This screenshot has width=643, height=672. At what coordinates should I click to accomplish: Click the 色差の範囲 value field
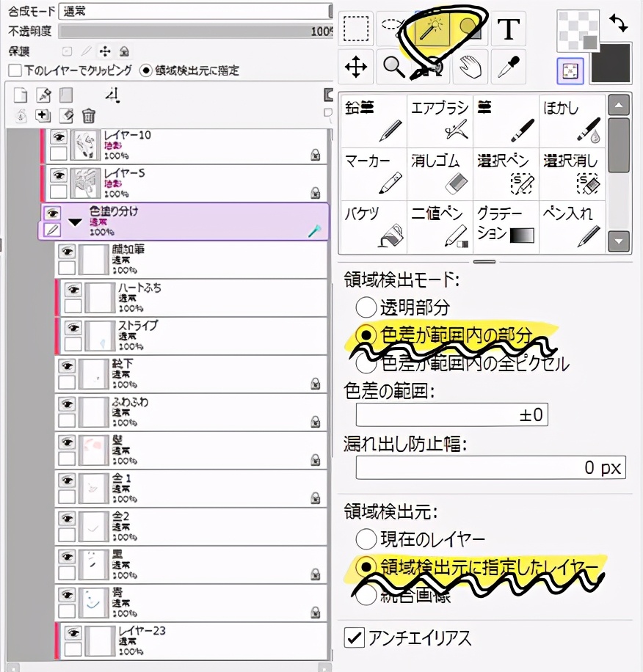tap(451, 414)
